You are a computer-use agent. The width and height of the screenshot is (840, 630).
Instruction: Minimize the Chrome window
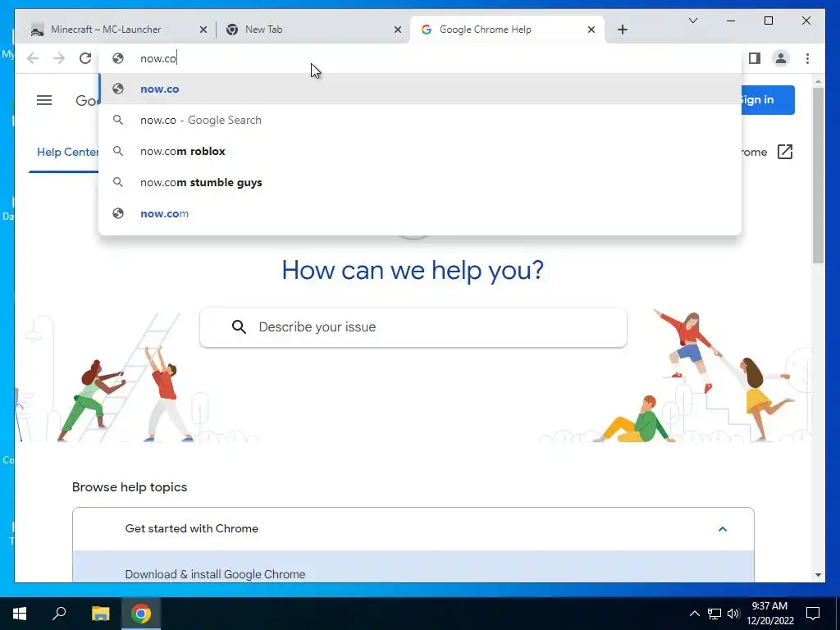click(x=731, y=21)
